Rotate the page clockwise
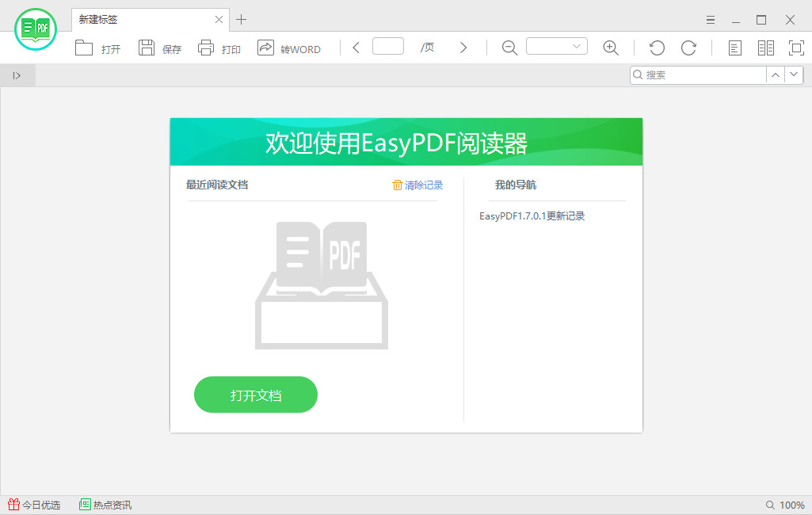 (689, 48)
